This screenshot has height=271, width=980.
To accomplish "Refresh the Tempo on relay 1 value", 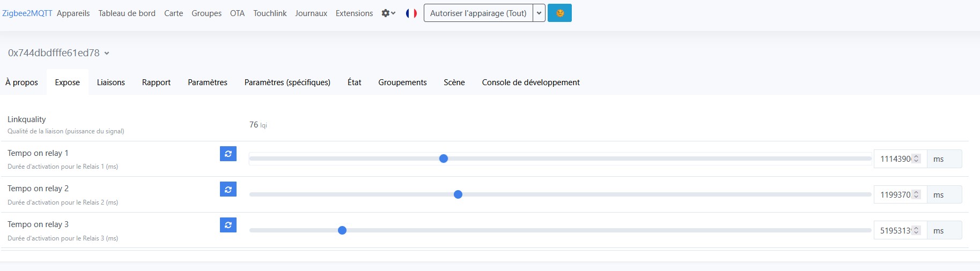I will point(228,154).
